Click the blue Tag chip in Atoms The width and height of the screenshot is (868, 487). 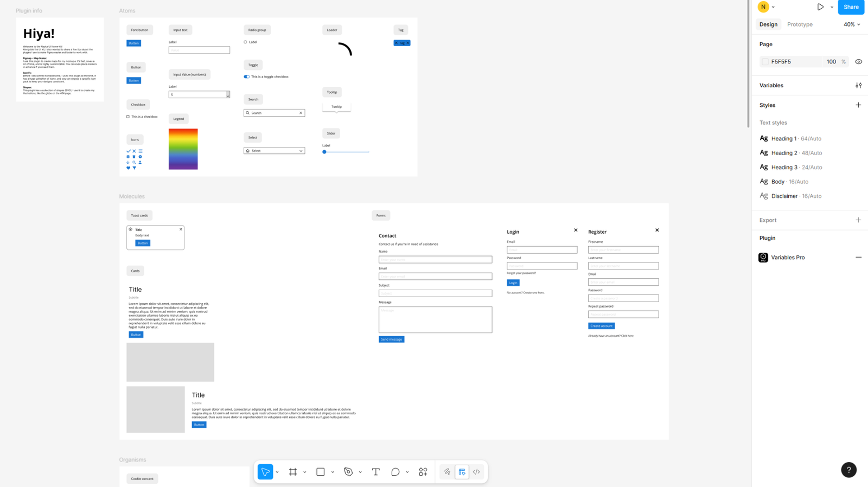(402, 43)
